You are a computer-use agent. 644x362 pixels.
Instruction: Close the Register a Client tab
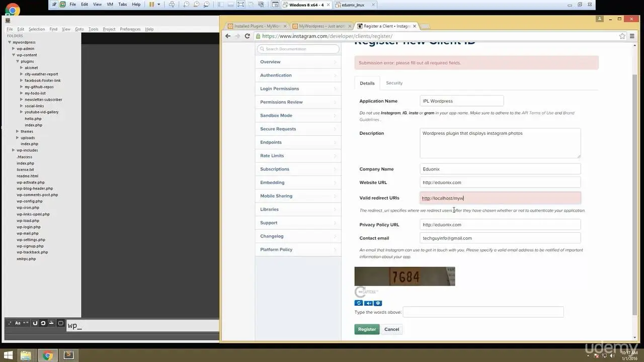point(414,26)
